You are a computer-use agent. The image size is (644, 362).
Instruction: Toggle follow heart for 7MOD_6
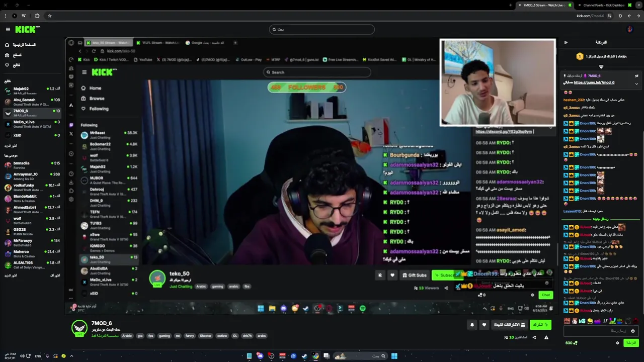(x=484, y=325)
